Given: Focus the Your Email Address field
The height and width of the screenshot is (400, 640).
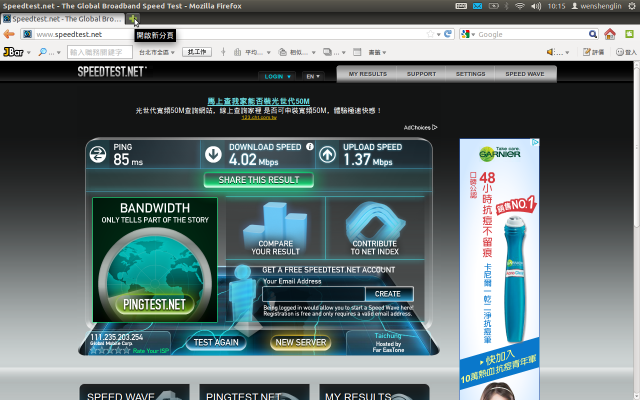Looking at the screenshot, I should pos(313,294).
